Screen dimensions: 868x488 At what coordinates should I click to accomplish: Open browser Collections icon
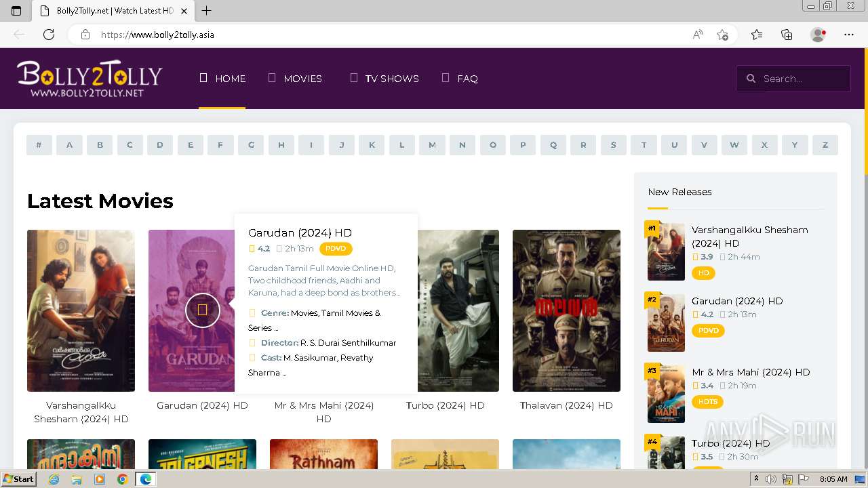coord(787,35)
